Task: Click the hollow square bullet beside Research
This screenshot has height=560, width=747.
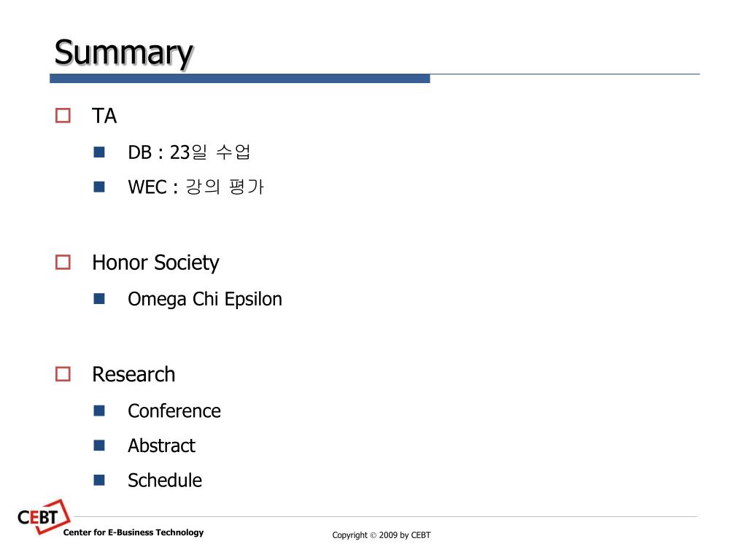Action: [x=63, y=374]
